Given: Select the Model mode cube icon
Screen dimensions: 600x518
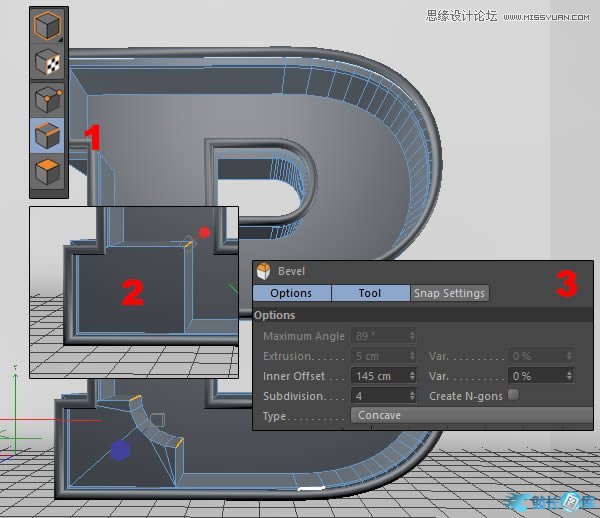Looking at the screenshot, I should pos(49,26).
